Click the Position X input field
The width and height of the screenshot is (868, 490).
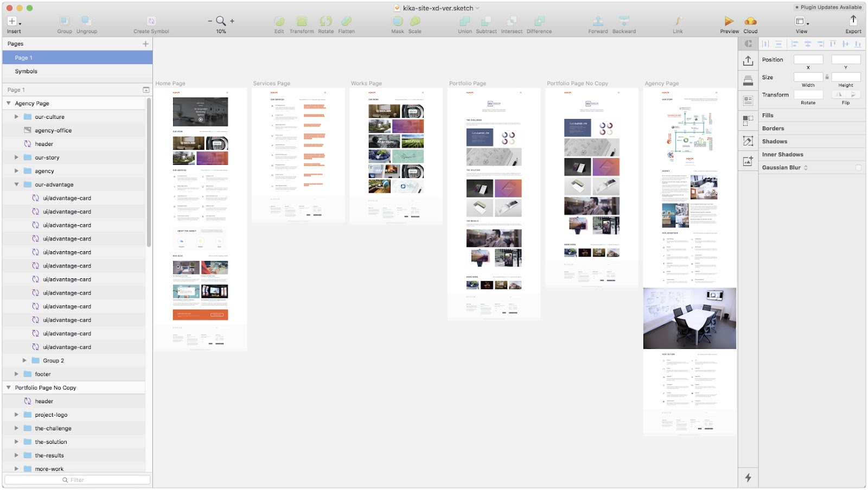[808, 60]
